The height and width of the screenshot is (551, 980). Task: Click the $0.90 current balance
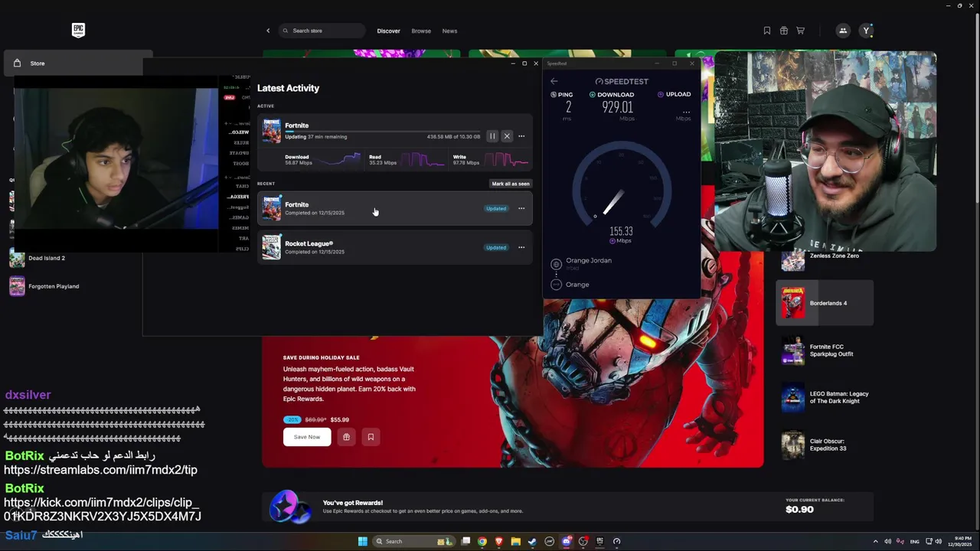coord(799,510)
